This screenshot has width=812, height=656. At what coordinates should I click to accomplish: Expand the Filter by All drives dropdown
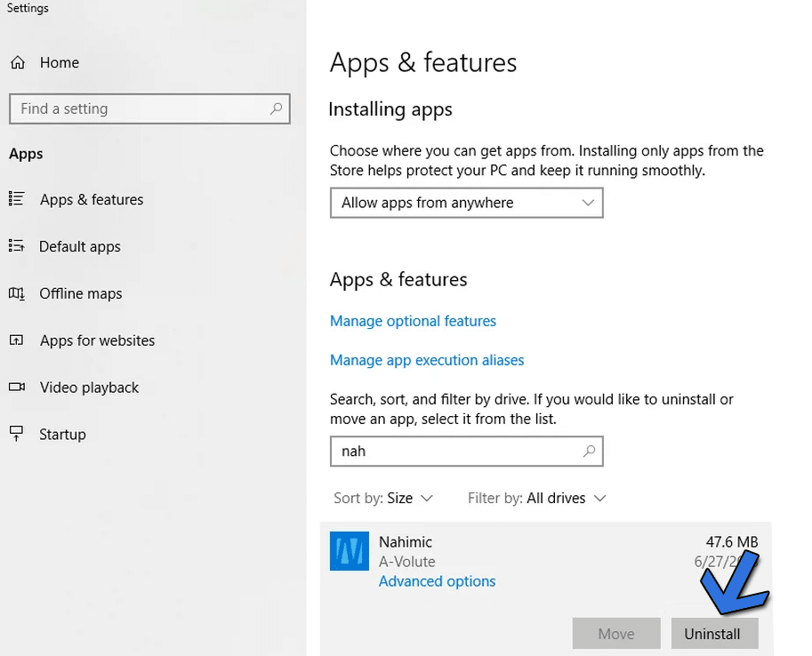pos(537,499)
